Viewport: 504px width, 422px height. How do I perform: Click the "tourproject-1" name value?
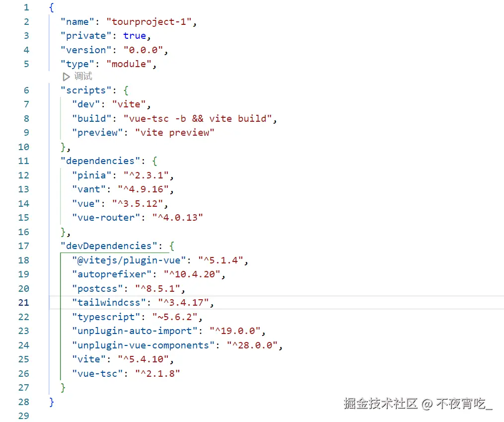(149, 22)
